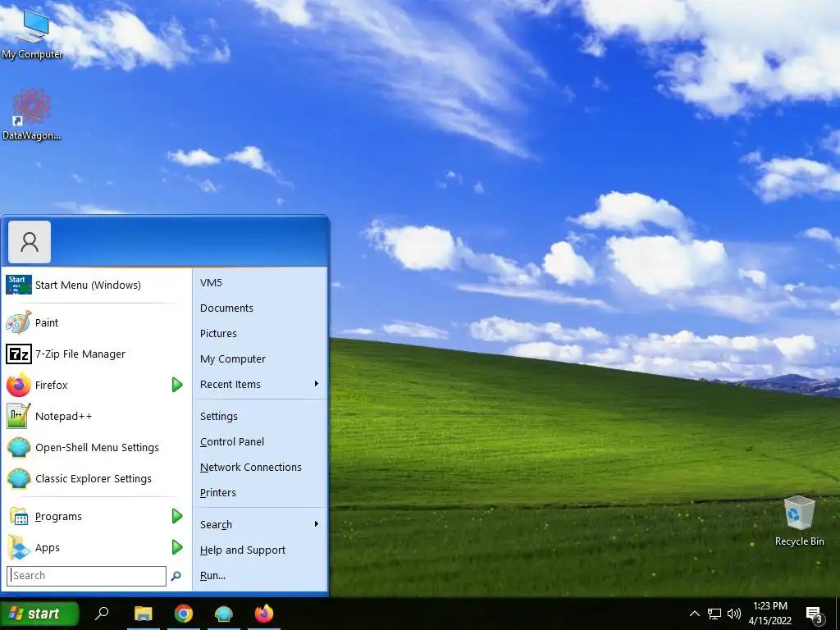Open the Apps folder icon

click(x=19, y=547)
